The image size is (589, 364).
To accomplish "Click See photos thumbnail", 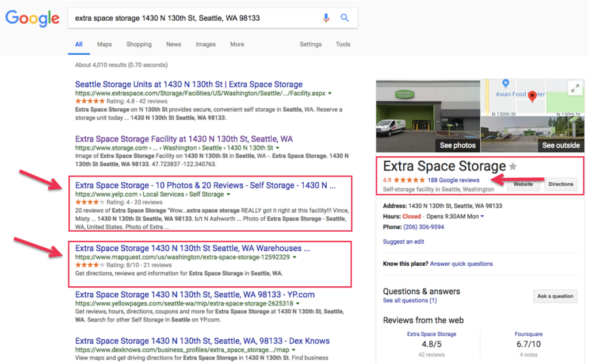I will pyautogui.click(x=428, y=116).
